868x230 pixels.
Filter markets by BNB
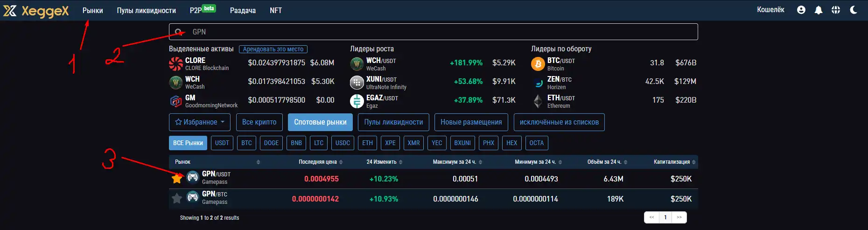296,143
